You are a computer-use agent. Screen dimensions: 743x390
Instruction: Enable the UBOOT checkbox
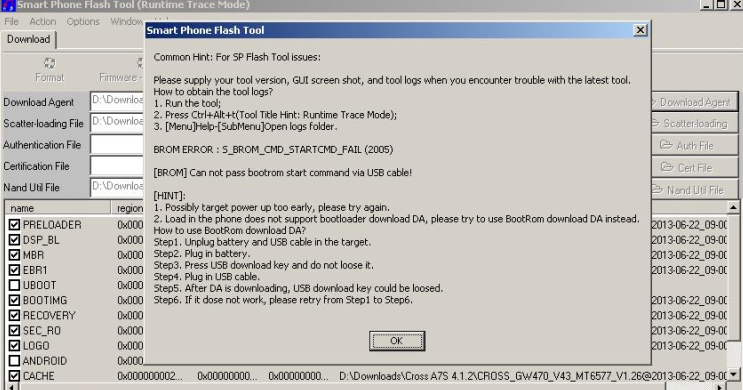pyautogui.click(x=14, y=285)
